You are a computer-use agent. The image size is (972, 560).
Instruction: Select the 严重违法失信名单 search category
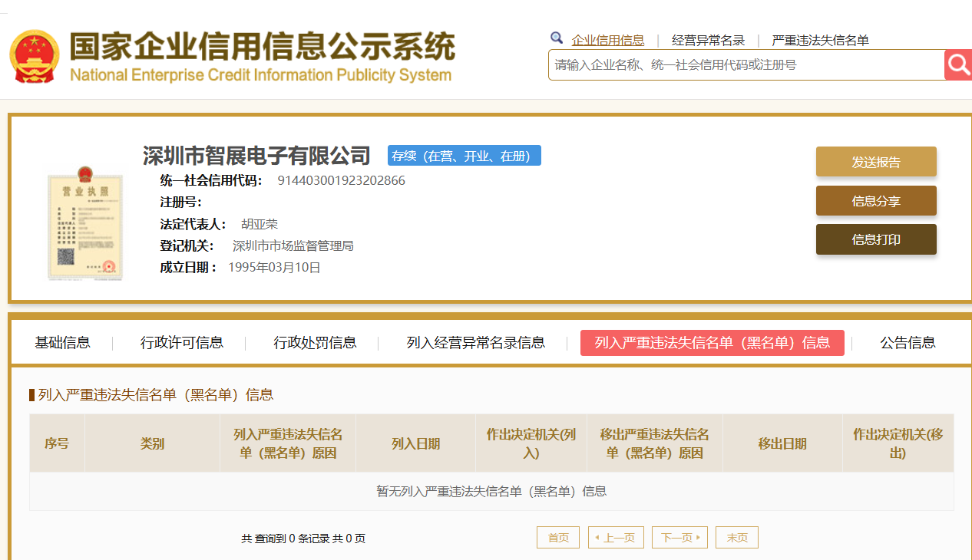[x=820, y=41]
